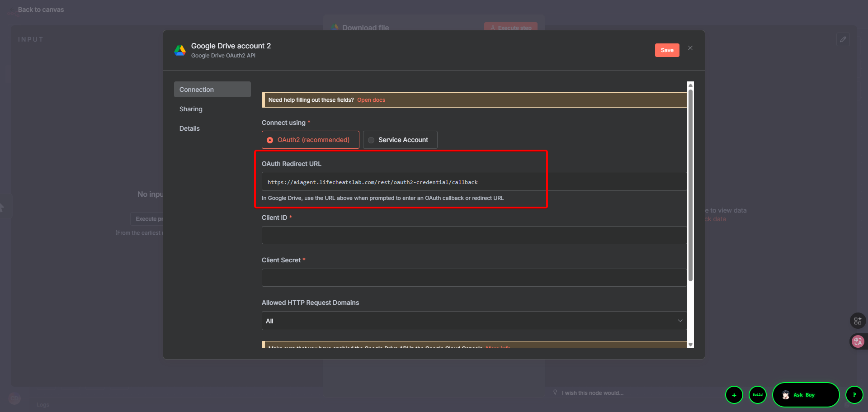Click the round Build button

[x=757, y=395]
